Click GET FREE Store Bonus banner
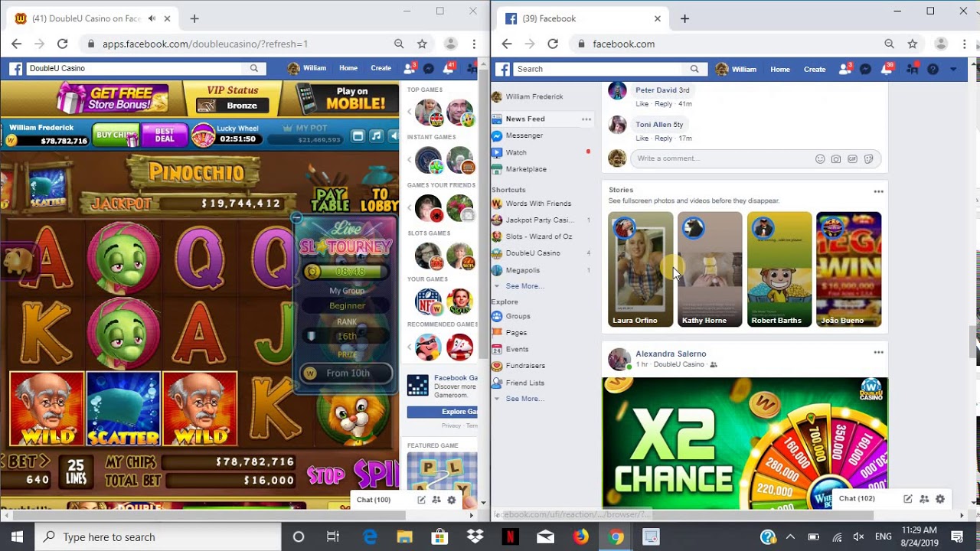 click(113, 99)
